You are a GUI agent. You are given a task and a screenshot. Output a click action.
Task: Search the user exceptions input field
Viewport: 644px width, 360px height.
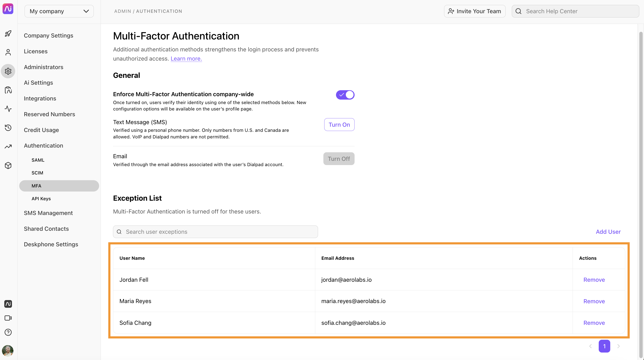pos(215,231)
